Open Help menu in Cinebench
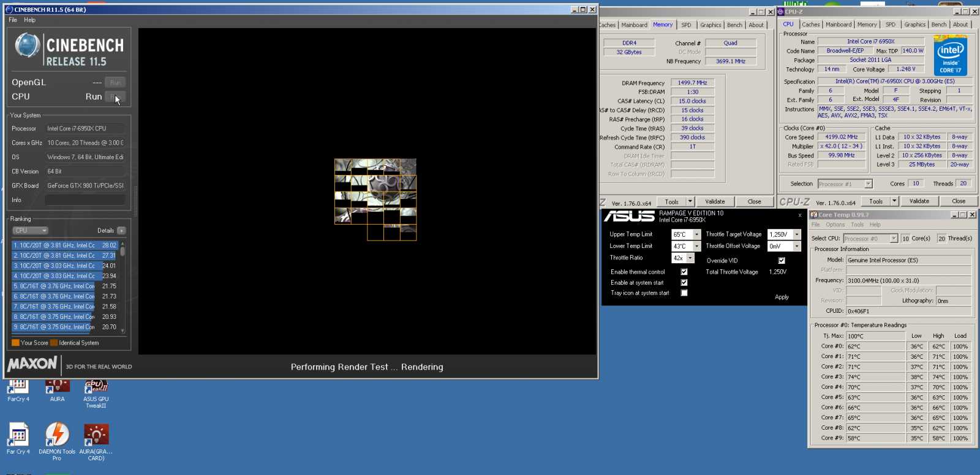The image size is (980, 475). [x=30, y=20]
